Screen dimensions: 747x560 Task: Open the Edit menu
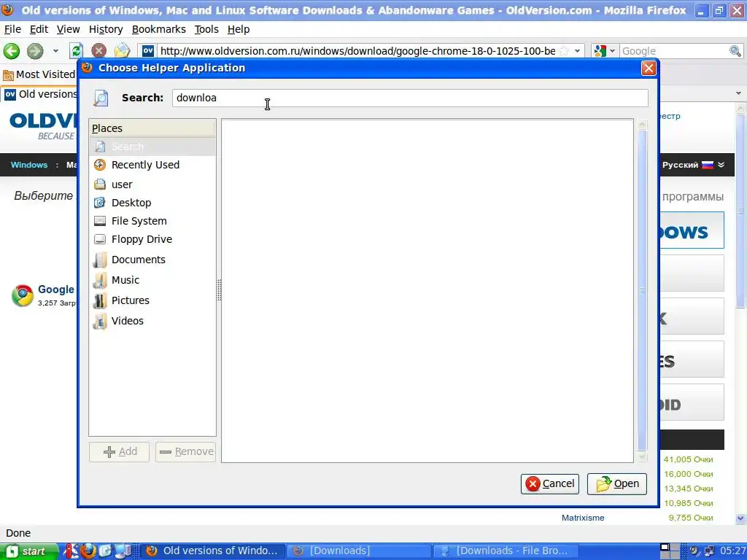tap(39, 29)
